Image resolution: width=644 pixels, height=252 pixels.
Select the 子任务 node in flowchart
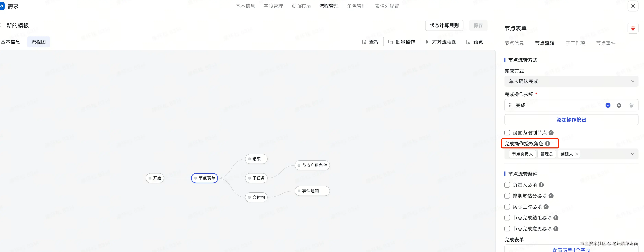tap(257, 178)
